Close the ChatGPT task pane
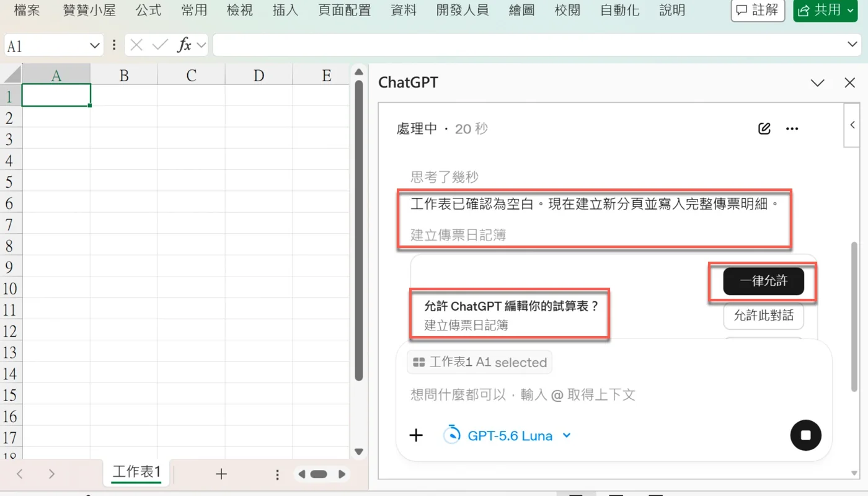The height and width of the screenshot is (496, 868). [850, 82]
